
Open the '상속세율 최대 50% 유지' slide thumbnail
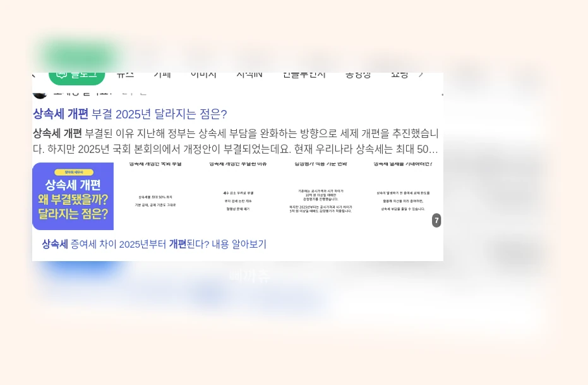[155, 196]
